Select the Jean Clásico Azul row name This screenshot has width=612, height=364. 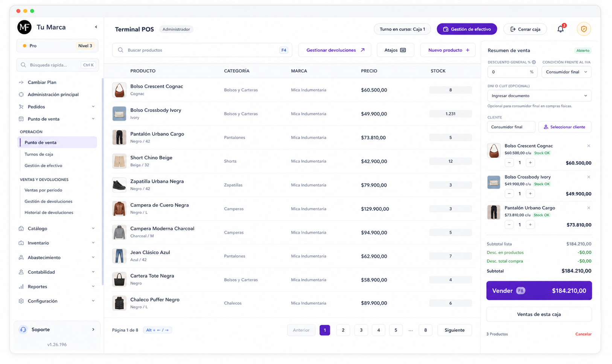150,253
